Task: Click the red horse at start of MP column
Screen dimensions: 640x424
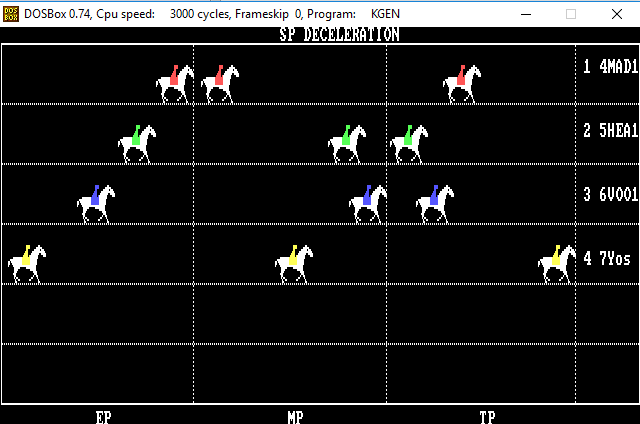Action: point(220,84)
